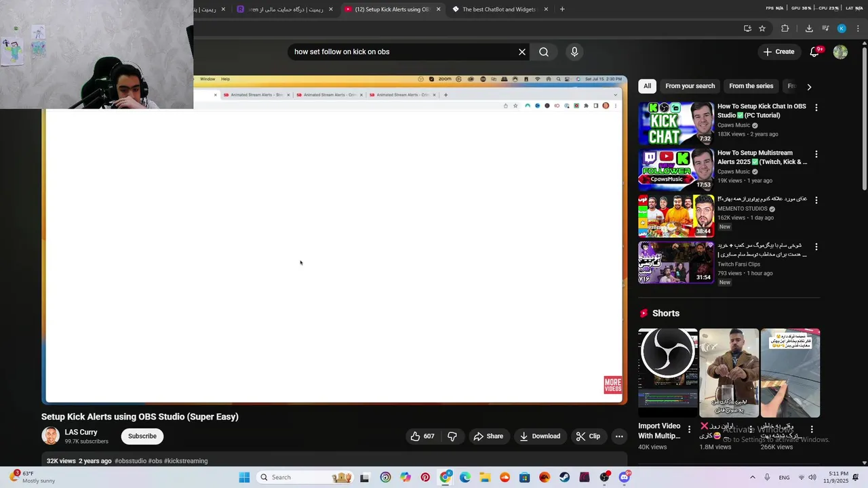Click the MORE VIDEOS overlay in player

pyautogui.click(x=612, y=385)
